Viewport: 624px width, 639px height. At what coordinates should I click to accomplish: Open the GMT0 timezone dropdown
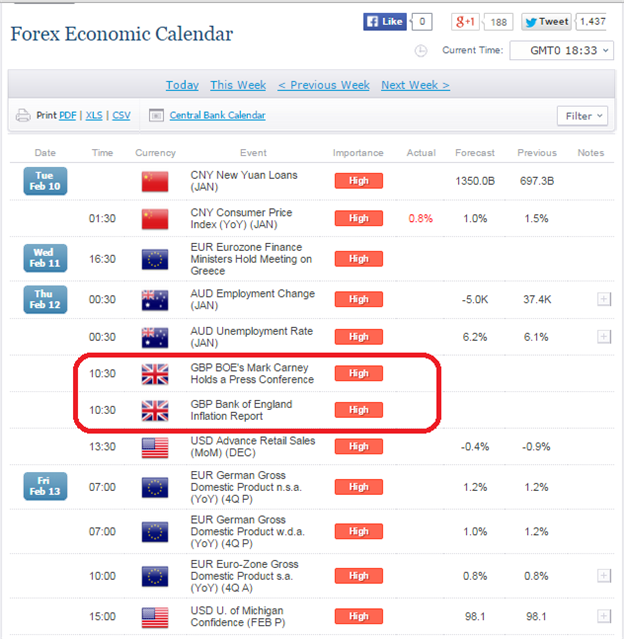560,50
